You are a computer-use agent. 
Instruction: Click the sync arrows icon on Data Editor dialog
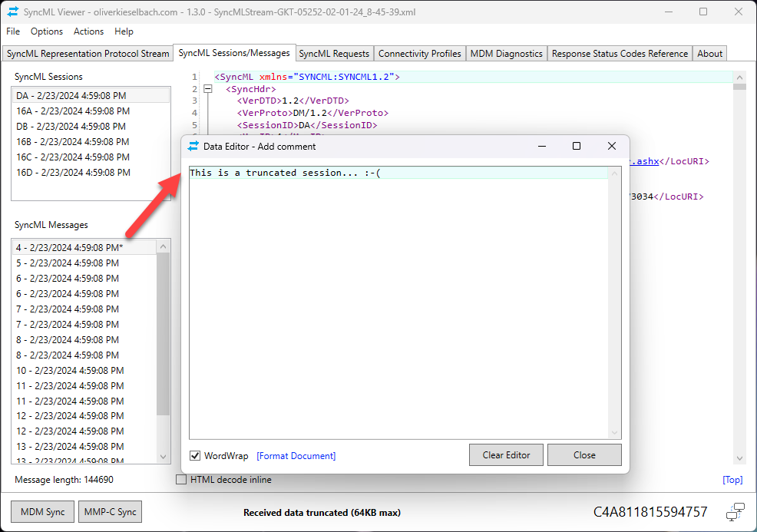(194, 146)
